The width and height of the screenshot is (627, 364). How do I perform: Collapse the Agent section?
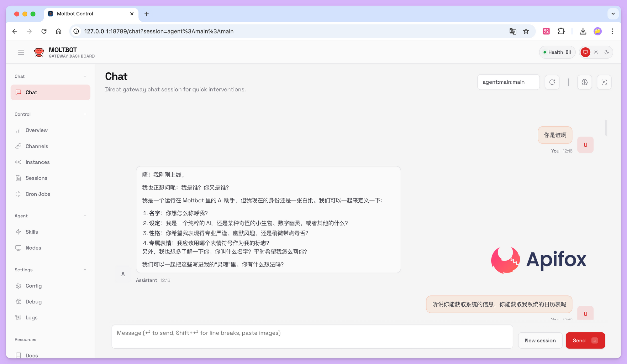pos(85,216)
